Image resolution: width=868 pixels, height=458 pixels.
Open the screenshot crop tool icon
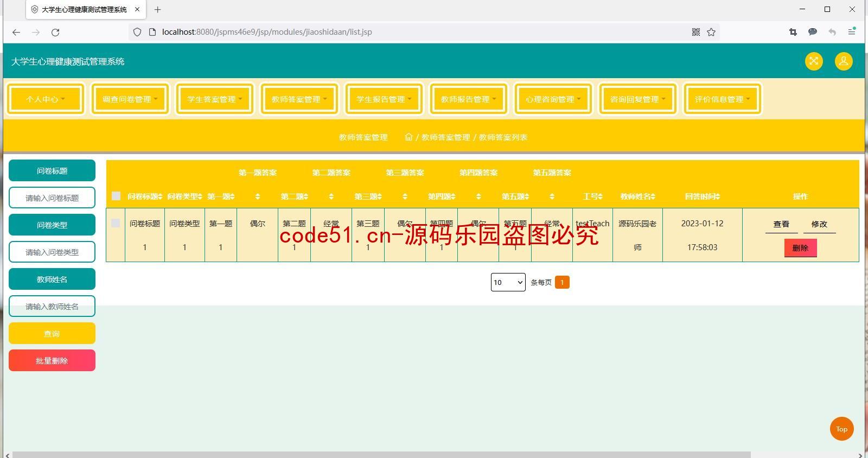(x=793, y=32)
